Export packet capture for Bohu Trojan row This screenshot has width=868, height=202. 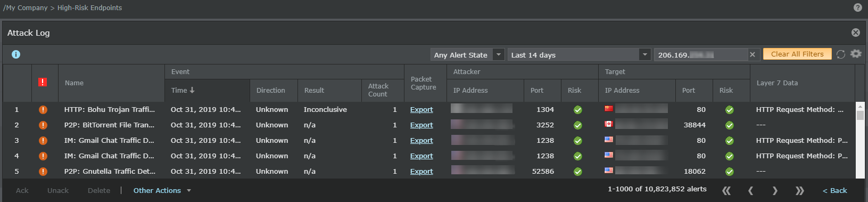tap(421, 109)
